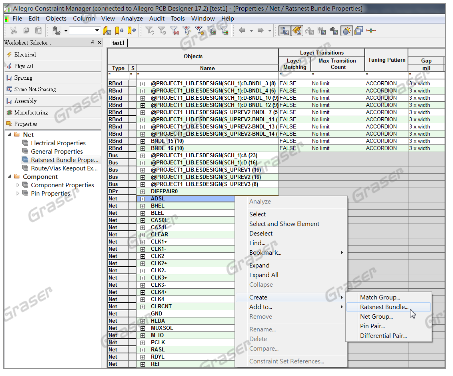Collapse the Net tree node

9,135
